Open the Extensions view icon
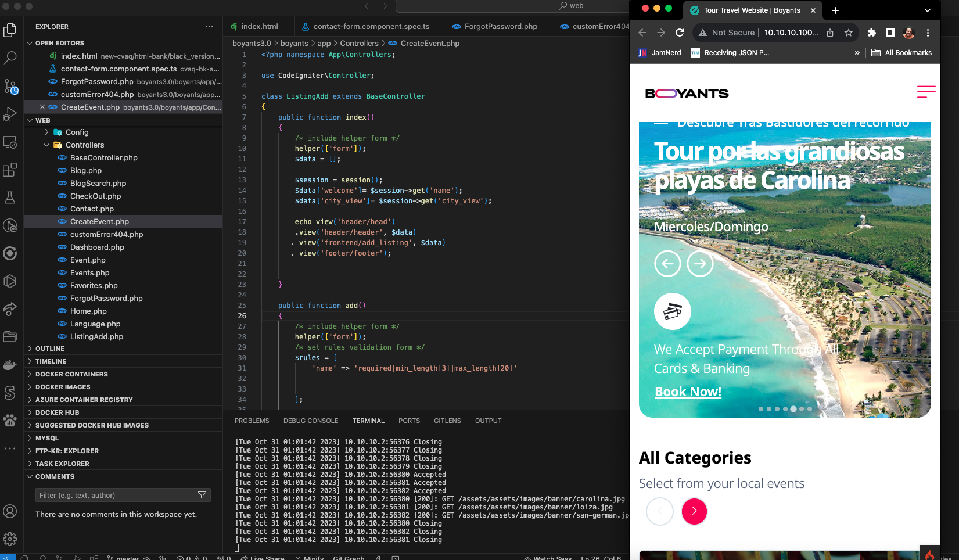Screen dimensions: 959x560 click(10, 170)
